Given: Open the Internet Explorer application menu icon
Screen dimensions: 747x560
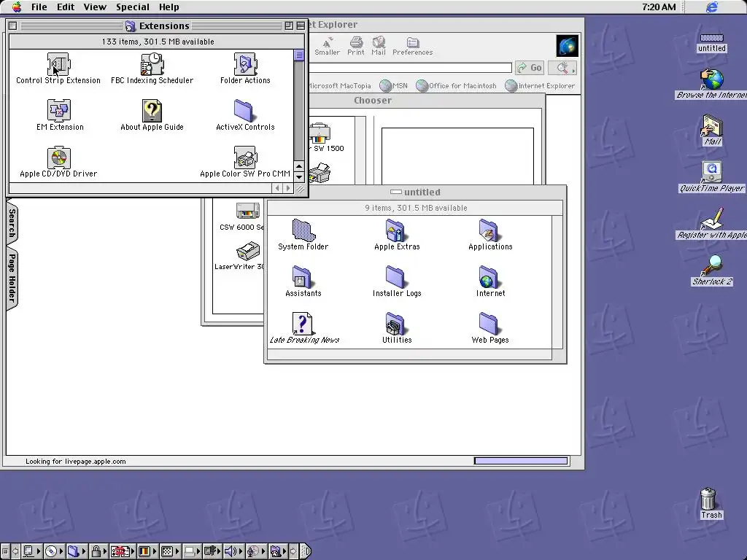Looking at the screenshot, I should [712, 7].
